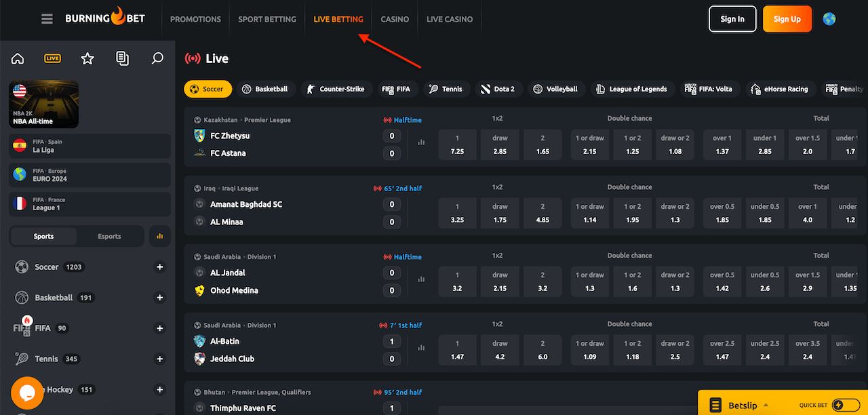This screenshot has width=868, height=415.
Task: Click the Sign In button
Action: click(732, 19)
